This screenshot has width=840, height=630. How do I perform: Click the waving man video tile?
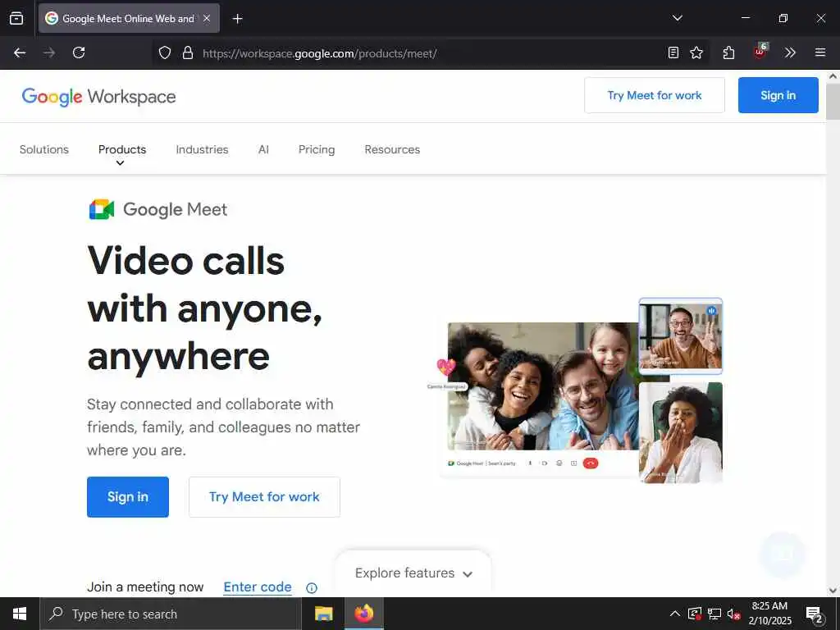pos(680,336)
